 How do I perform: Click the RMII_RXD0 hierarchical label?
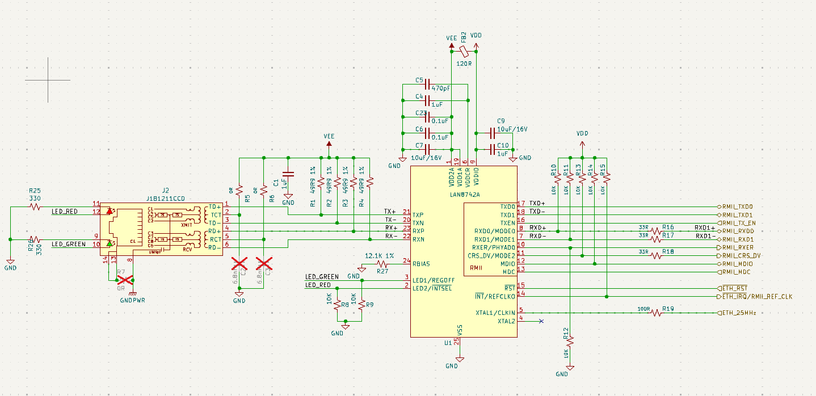(736, 231)
